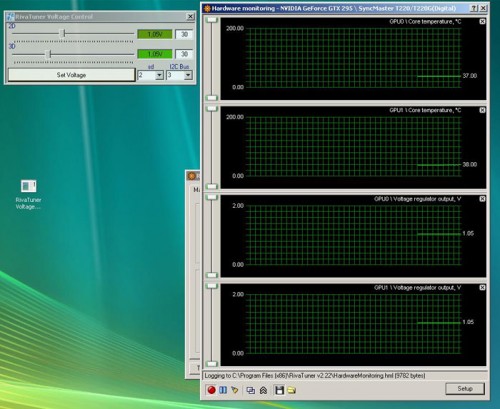Clear monitoring history with the brush icon
Image resolution: width=500 pixels, height=409 pixels.
point(235,390)
